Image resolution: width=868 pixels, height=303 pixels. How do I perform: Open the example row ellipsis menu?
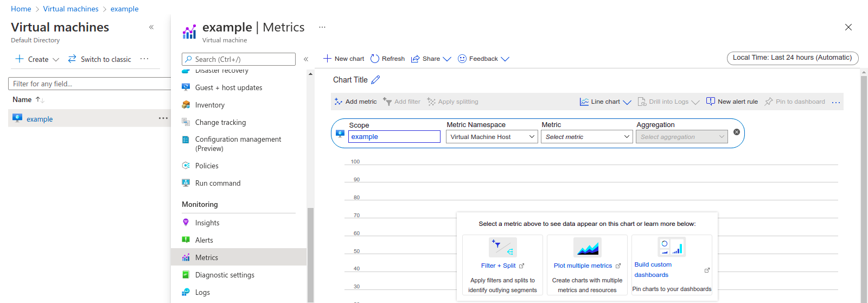click(x=163, y=118)
